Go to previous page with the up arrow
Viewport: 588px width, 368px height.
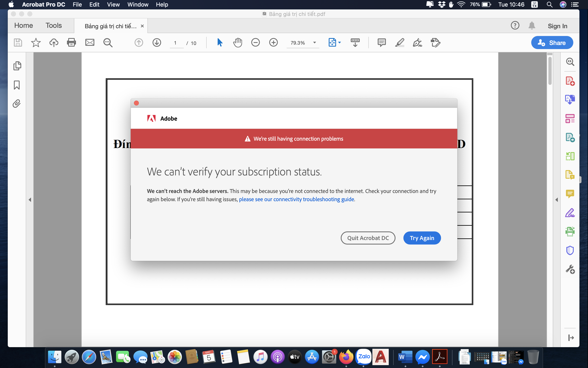click(139, 43)
